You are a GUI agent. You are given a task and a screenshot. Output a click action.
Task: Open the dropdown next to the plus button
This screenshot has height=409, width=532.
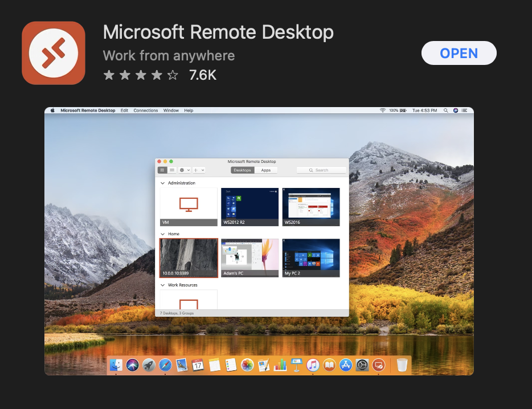click(203, 170)
